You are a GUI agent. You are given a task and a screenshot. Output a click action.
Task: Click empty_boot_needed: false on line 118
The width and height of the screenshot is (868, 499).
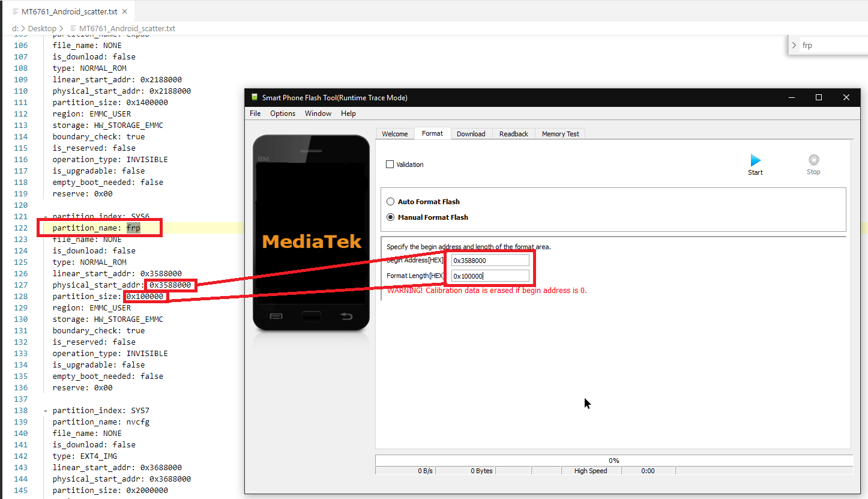coord(108,183)
